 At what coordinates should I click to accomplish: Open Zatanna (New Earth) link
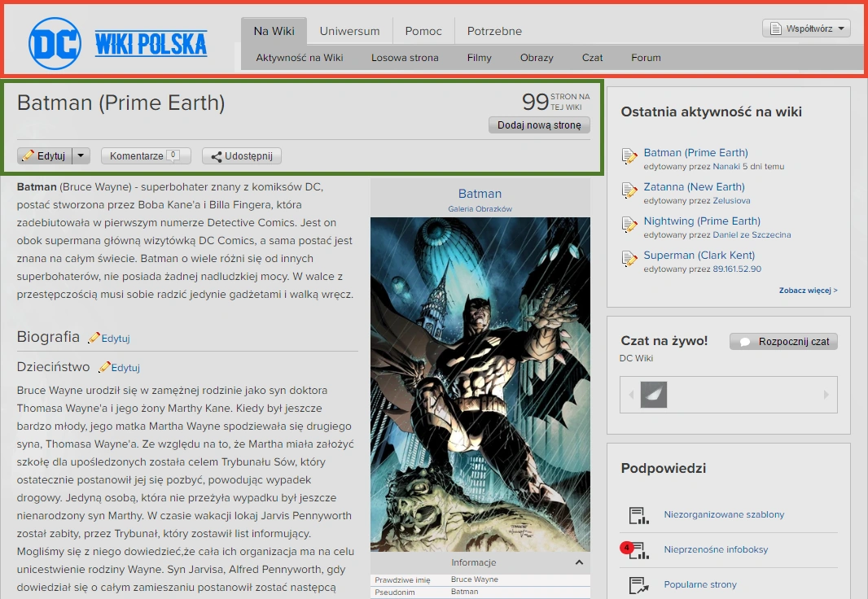tap(694, 187)
